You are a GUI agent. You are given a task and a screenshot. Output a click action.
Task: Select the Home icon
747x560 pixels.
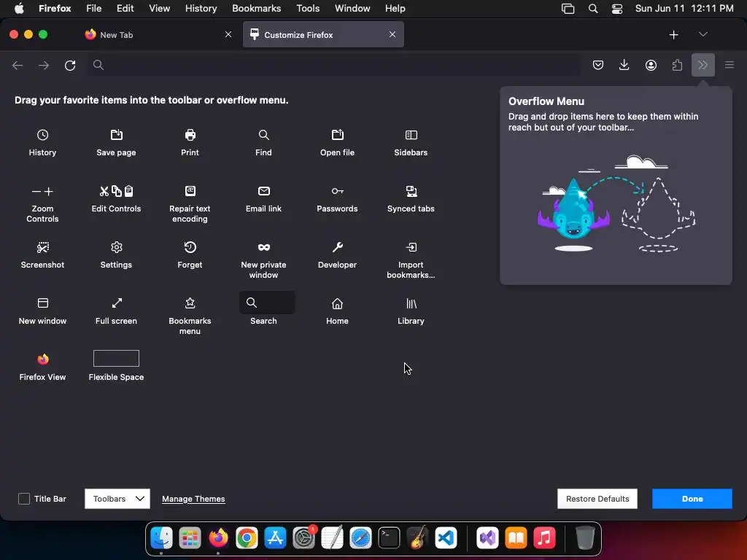point(337,303)
